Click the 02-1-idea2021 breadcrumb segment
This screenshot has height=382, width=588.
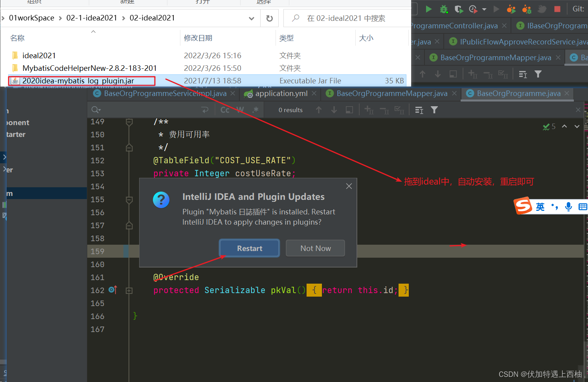(x=92, y=18)
